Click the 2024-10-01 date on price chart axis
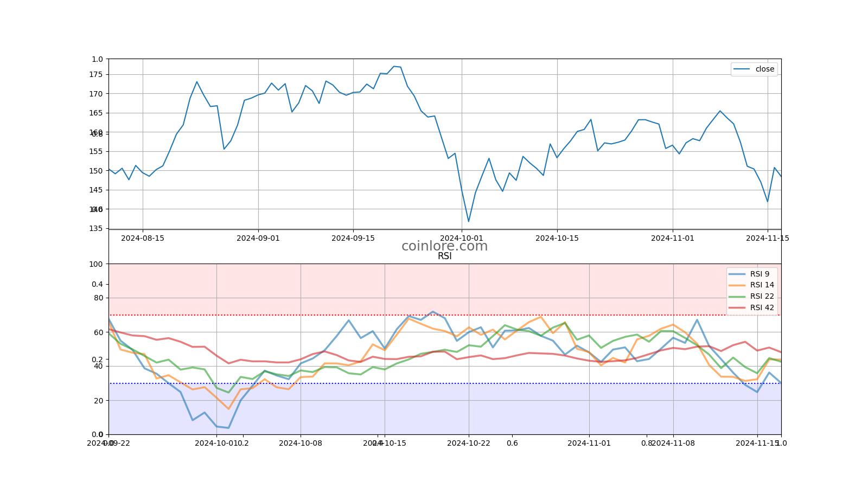The width and height of the screenshot is (868, 488). pos(462,238)
